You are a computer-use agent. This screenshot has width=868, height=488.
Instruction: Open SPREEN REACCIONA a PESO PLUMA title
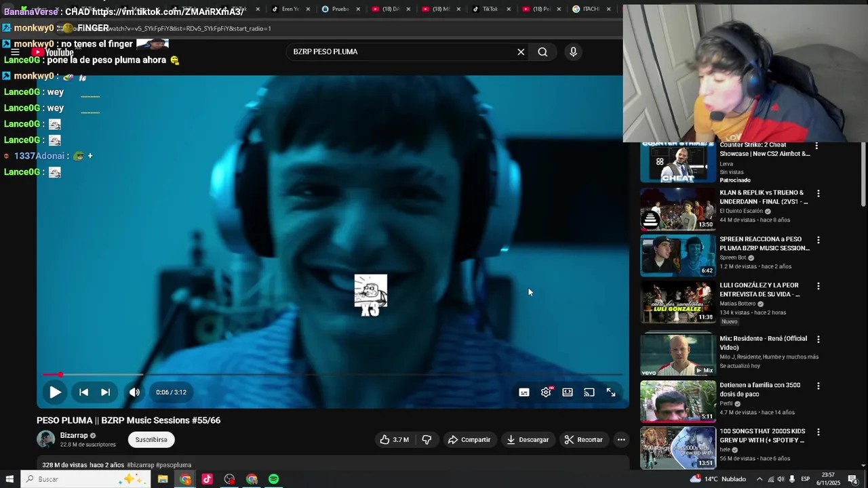click(x=764, y=243)
